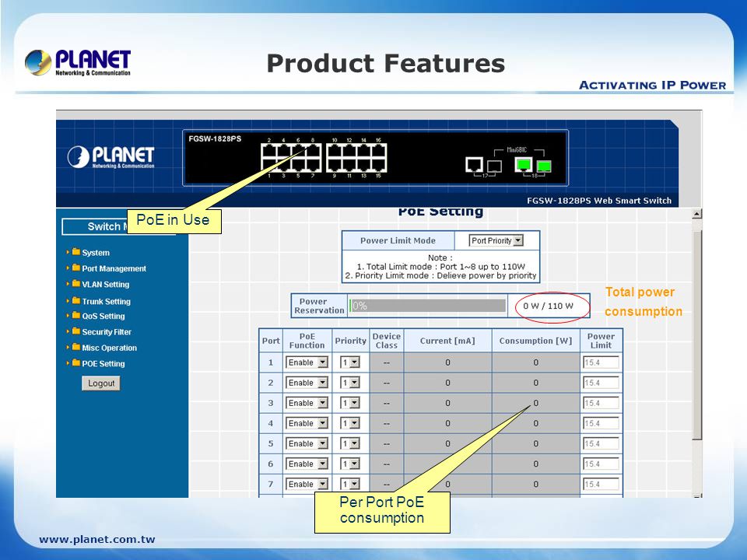Click the Security Filter folder icon
Screen dimensions: 747x560
75,331
